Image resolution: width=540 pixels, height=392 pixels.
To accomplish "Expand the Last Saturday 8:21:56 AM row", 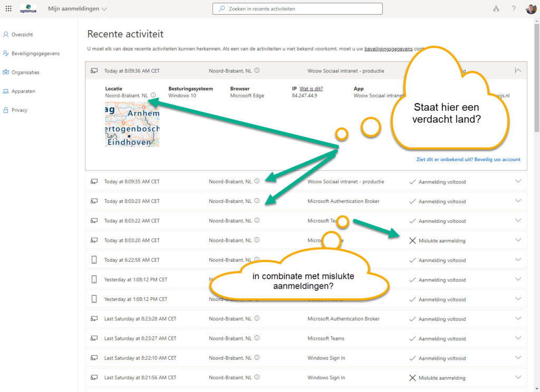I will 518,378.
